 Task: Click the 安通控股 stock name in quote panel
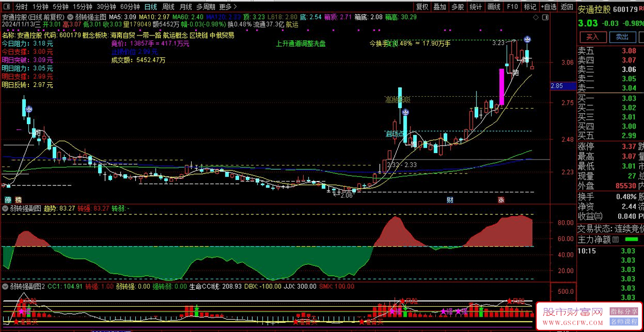click(x=594, y=9)
